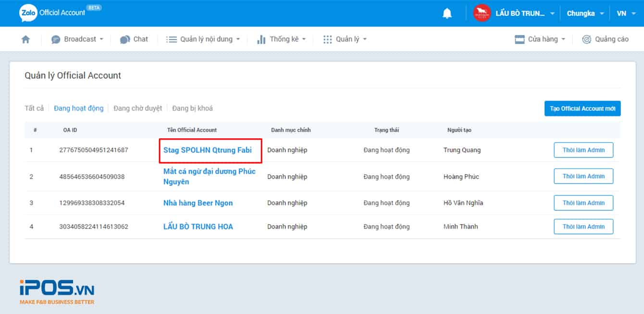Click Tạo Official Account mới button
644x314 pixels.
tap(582, 109)
